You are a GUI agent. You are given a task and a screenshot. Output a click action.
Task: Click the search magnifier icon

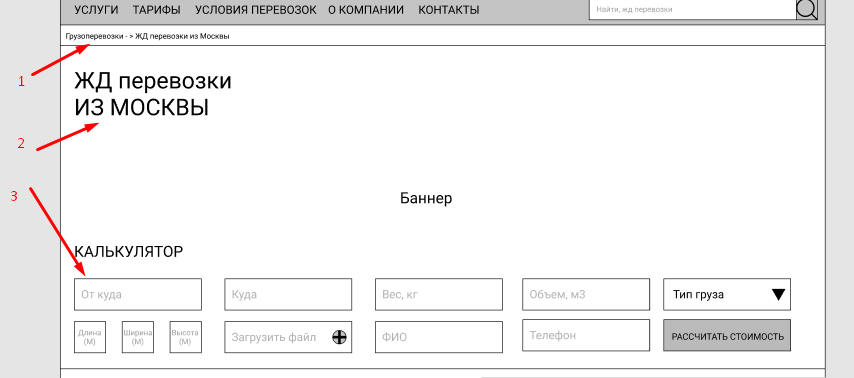pos(807,8)
